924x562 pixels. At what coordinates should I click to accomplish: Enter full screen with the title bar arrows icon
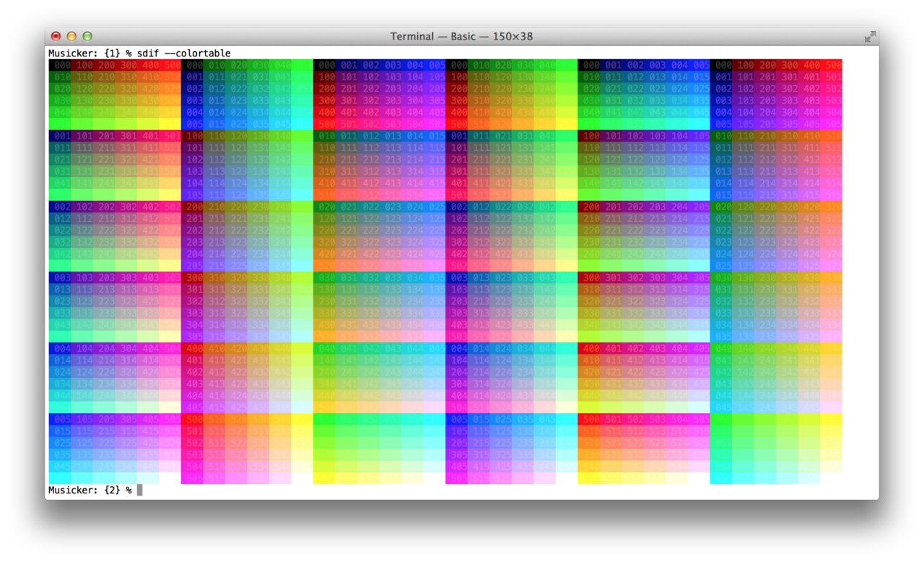point(870,36)
